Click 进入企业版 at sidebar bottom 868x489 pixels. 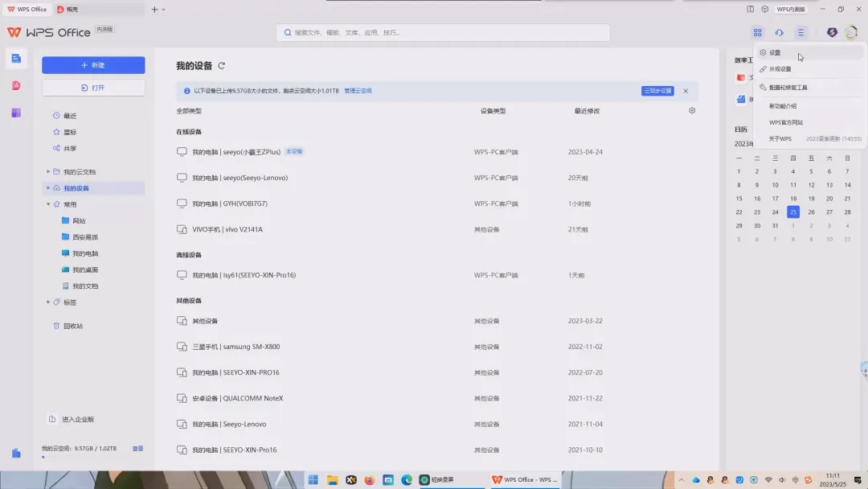coord(77,419)
